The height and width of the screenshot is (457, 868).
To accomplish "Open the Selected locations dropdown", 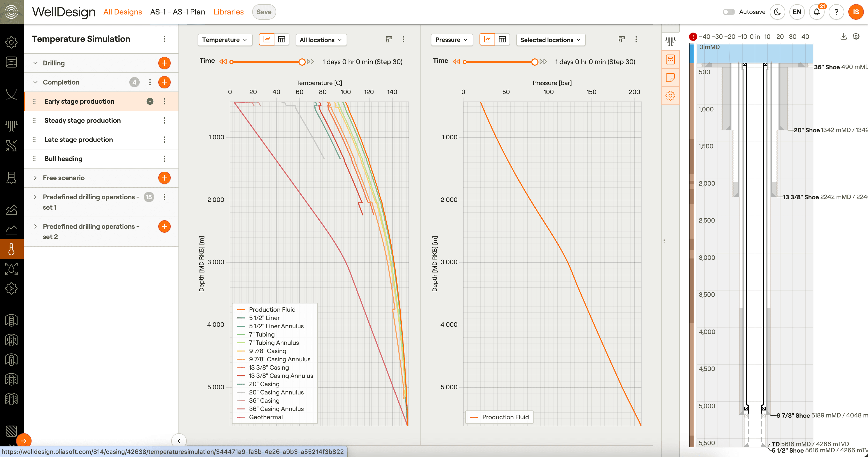I will [550, 40].
